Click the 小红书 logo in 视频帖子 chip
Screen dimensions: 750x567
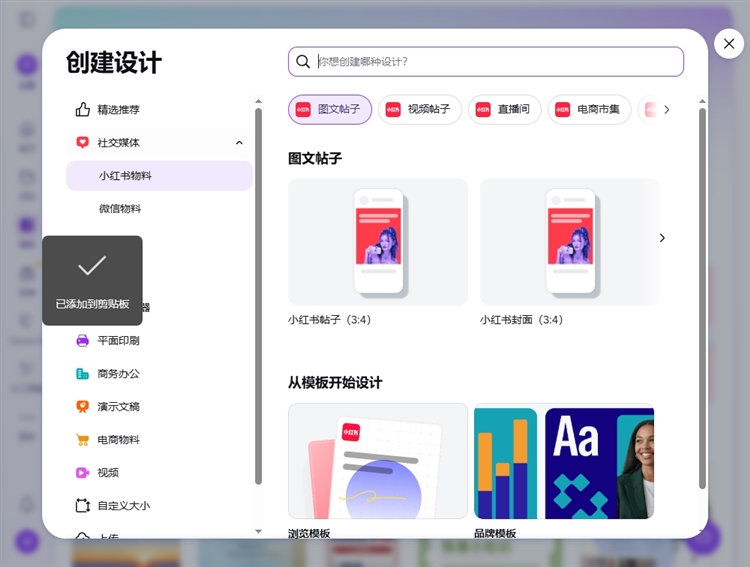click(x=393, y=110)
